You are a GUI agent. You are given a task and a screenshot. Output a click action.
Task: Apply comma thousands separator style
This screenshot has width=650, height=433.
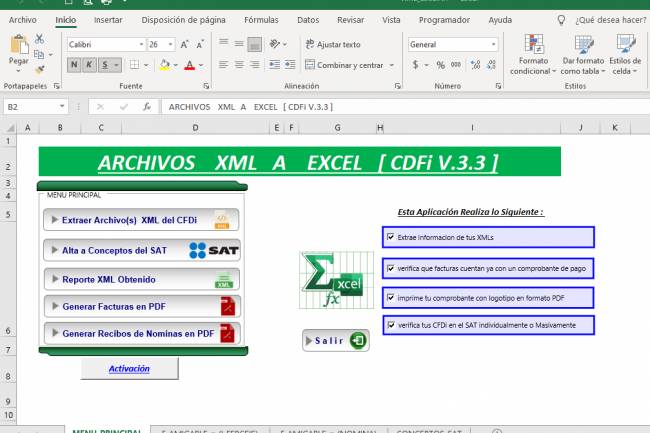tap(456, 65)
